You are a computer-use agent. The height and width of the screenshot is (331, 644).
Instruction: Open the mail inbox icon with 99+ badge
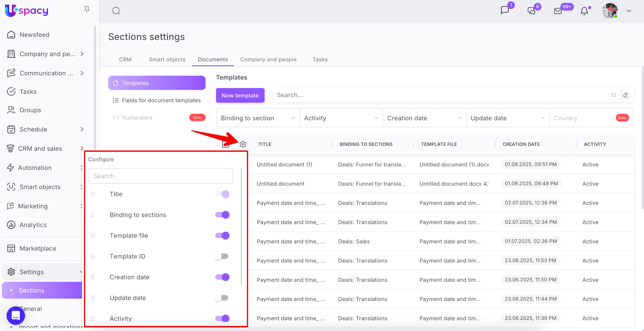tap(558, 11)
